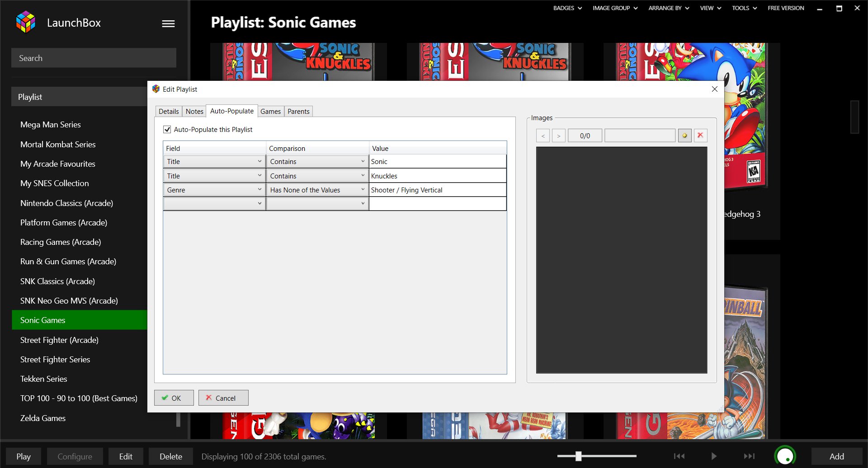
Task: Open Comparison dropdown in the Sonic row
Action: 317,162
